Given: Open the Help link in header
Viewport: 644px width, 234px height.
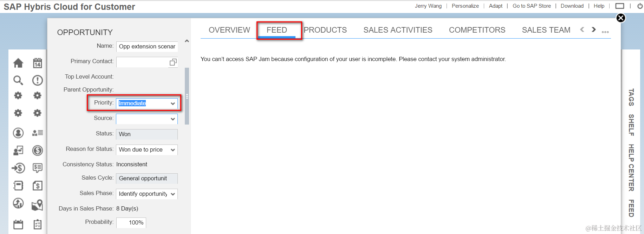Looking at the screenshot, I should click(599, 6).
